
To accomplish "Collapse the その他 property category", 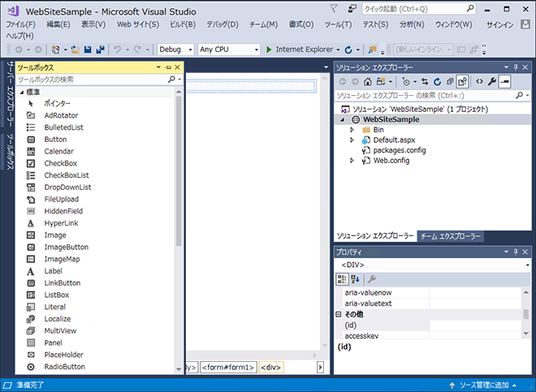I will (339, 314).
